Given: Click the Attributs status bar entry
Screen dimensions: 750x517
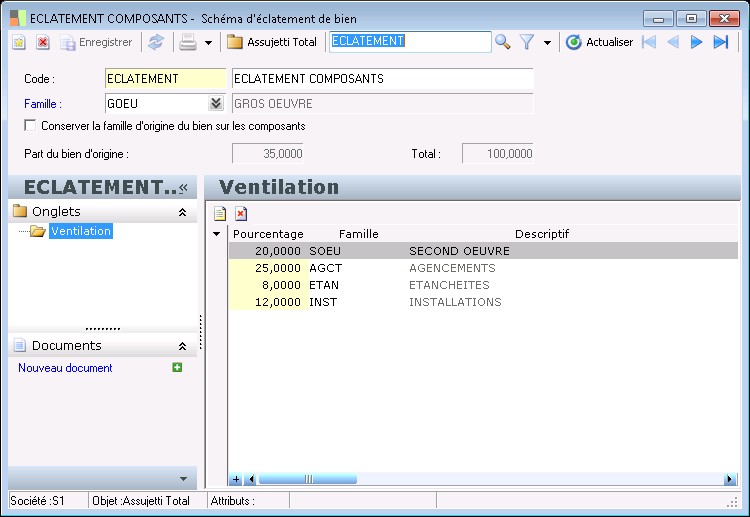Looking at the screenshot, I should point(248,501).
